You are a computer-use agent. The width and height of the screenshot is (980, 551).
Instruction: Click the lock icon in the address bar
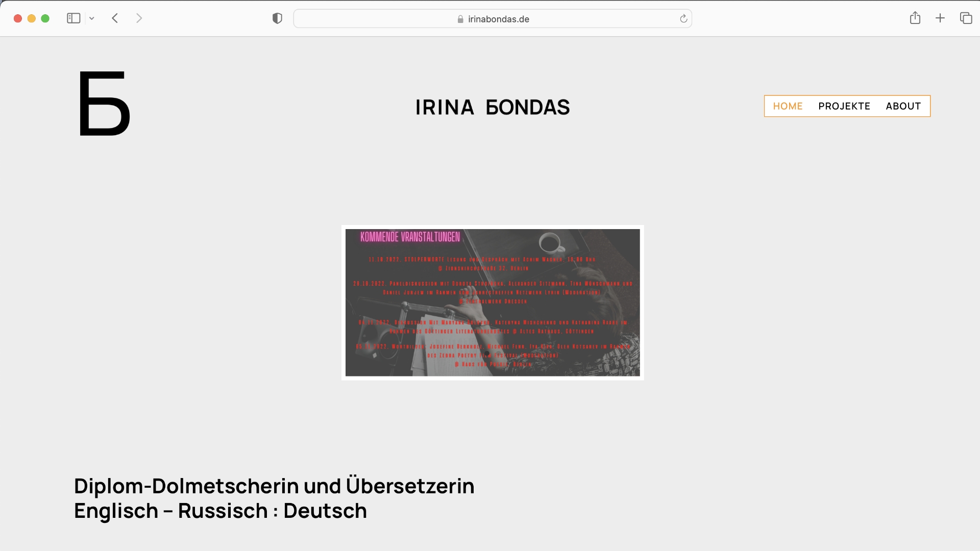click(460, 19)
